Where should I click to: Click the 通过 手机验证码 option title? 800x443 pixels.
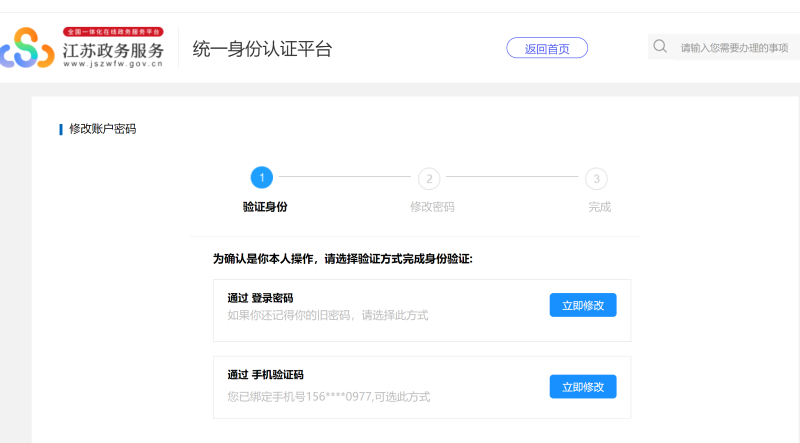265,375
